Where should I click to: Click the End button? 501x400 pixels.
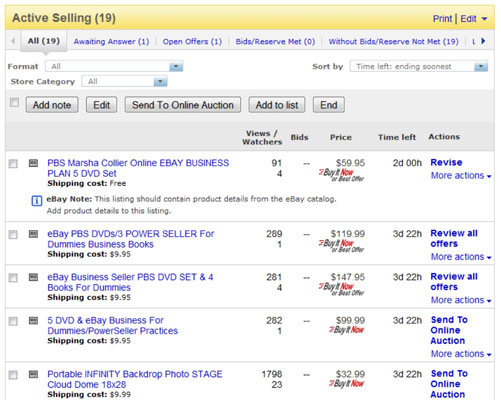click(x=329, y=105)
